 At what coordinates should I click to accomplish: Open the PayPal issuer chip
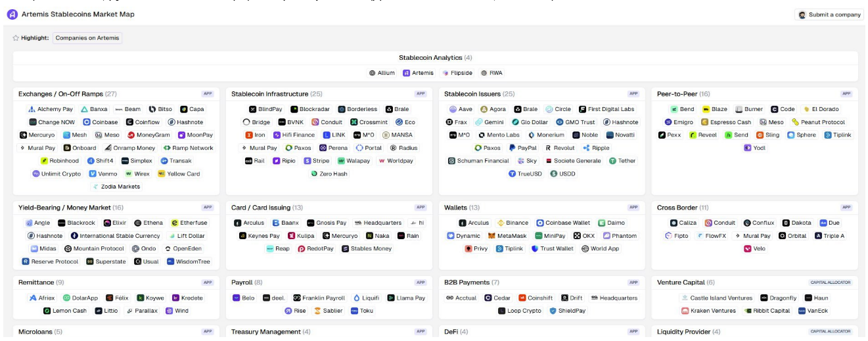coord(522,148)
